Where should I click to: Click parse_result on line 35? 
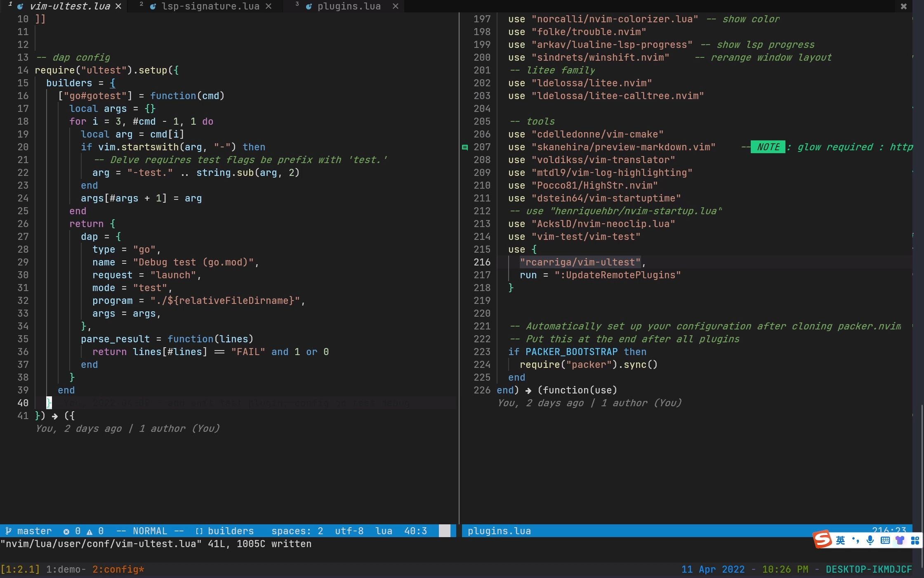pos(115,339)
